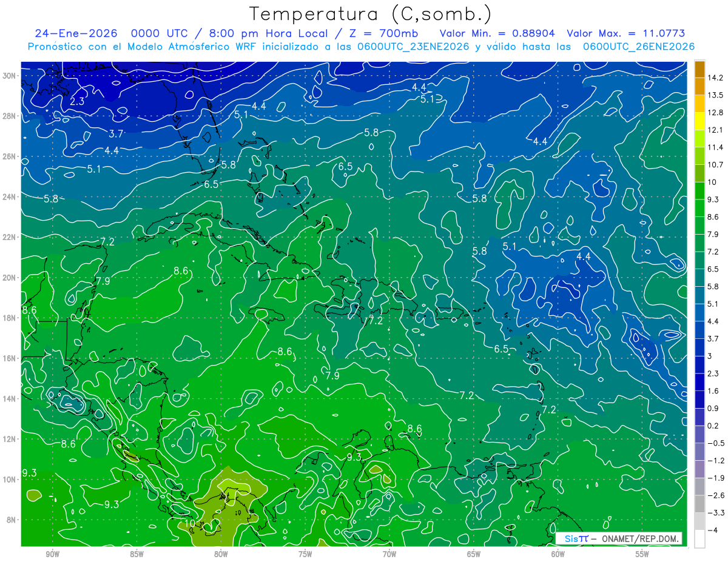This screenshot has width=728, height=562.
Task: Click the "10" contour label near Panama
Action: click(189, 523)
